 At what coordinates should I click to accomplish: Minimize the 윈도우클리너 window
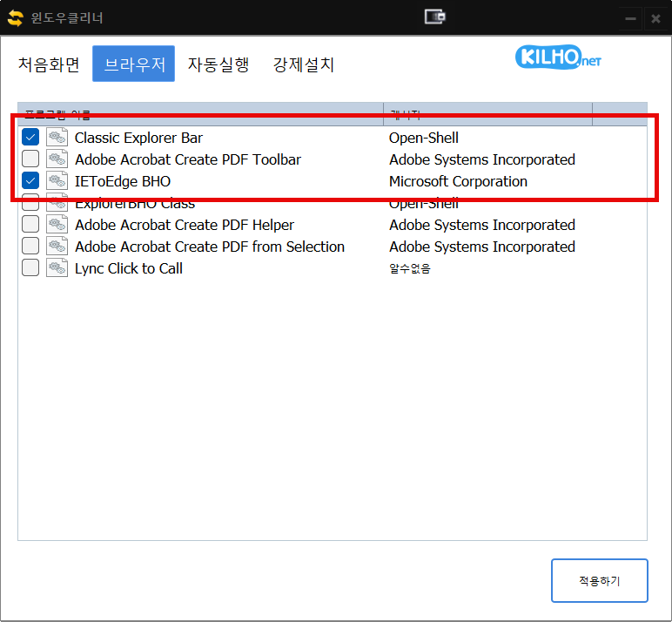630,18
